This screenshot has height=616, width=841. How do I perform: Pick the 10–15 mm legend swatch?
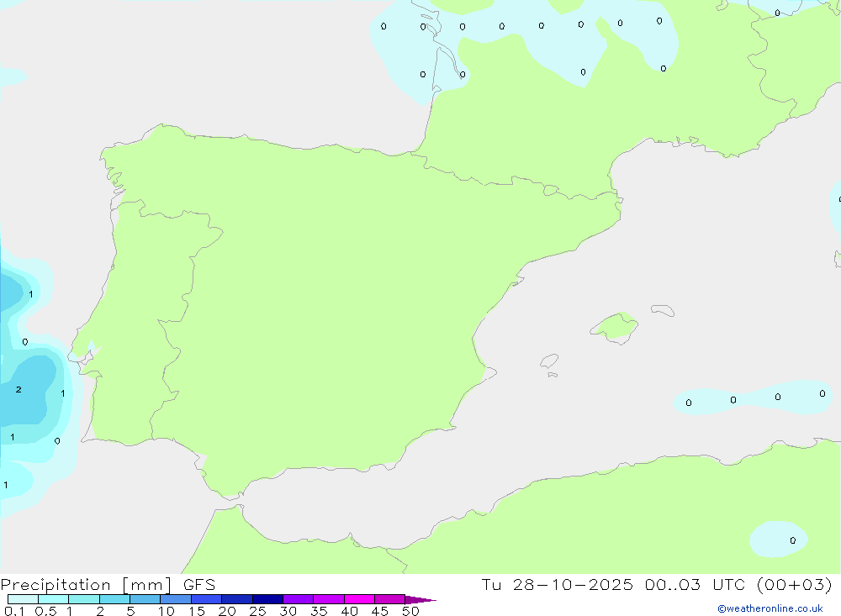tap(176, 599)
